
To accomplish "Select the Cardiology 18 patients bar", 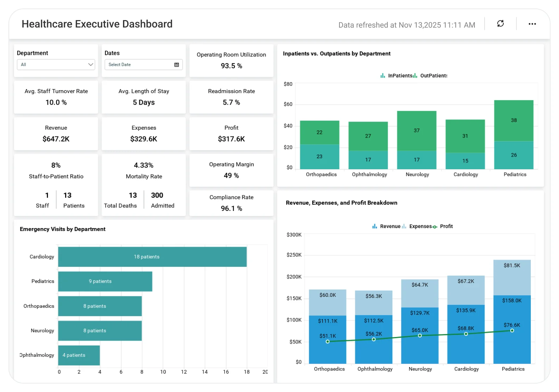I will point(152,257).
